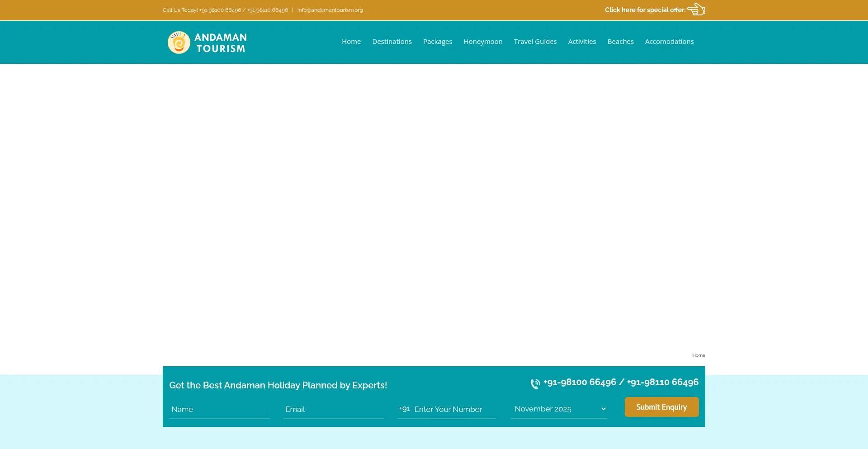Select Travel Guides from navigation

(x=535, y=42)
